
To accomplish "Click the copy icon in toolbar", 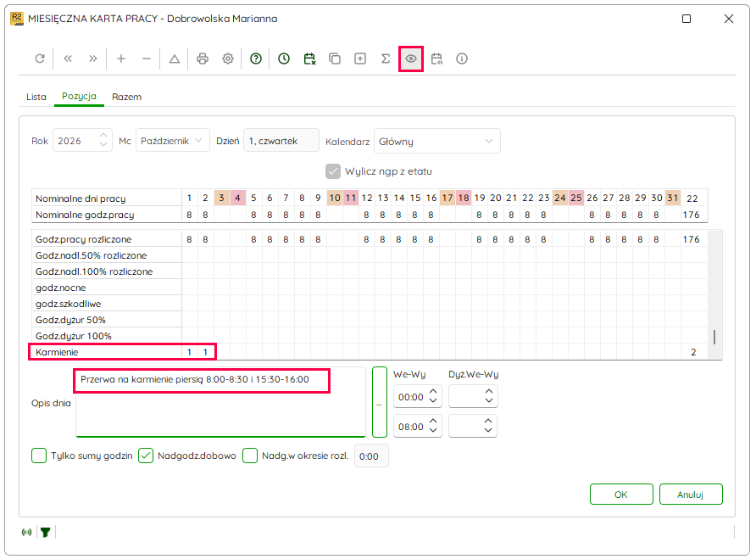I will [335, 59].
